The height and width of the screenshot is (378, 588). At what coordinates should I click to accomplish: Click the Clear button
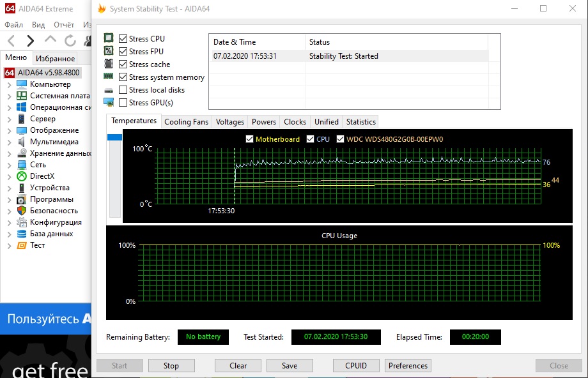pos(238,366)
